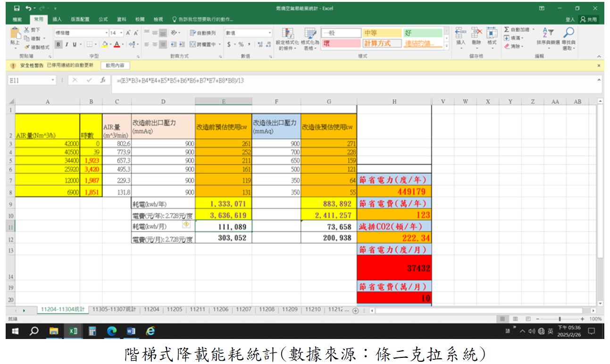Image resolution: width=610 pixels, height=364 pixels.
Task: Expand the Name Box dropdown beside E11
Action: [53, 80]
